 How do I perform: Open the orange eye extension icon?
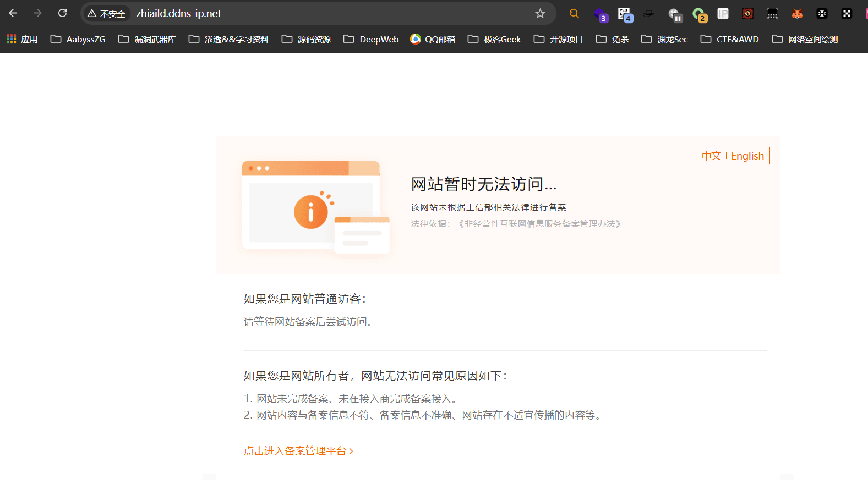[x=747, y=14]
